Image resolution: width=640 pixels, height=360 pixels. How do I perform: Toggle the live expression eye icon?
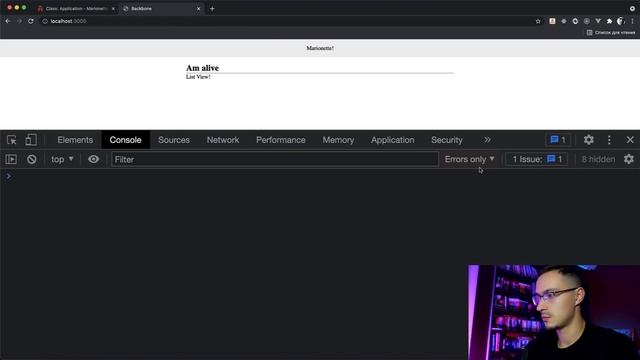93,159
